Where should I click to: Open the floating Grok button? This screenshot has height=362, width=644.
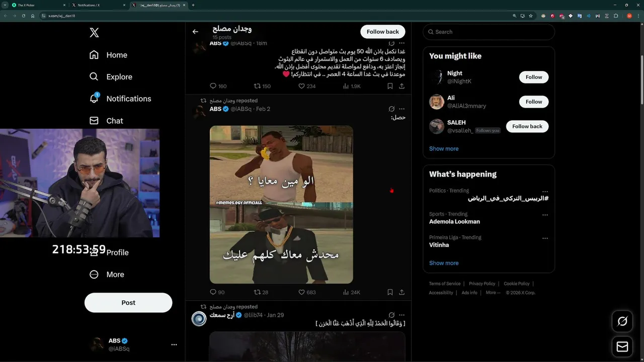(x=622, y=321)
